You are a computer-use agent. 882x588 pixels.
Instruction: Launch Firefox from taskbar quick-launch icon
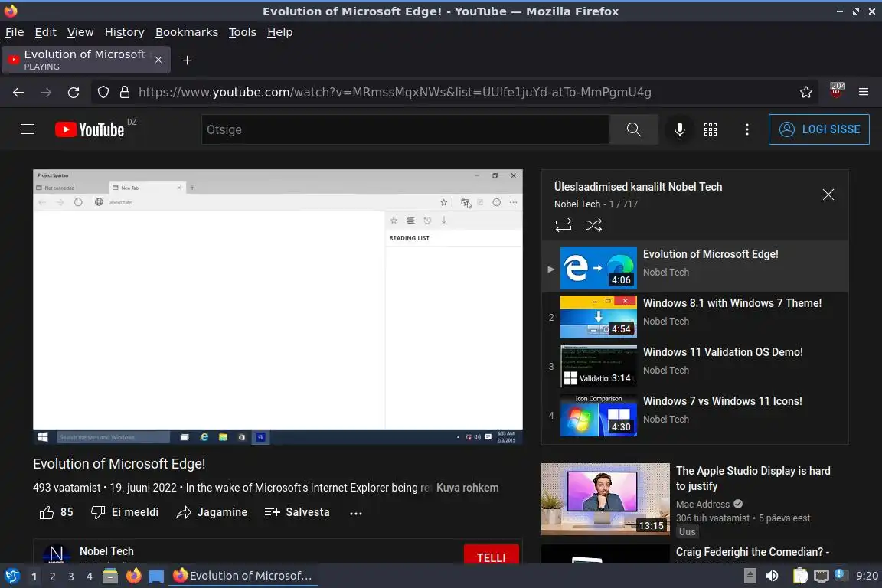[133, 576]
